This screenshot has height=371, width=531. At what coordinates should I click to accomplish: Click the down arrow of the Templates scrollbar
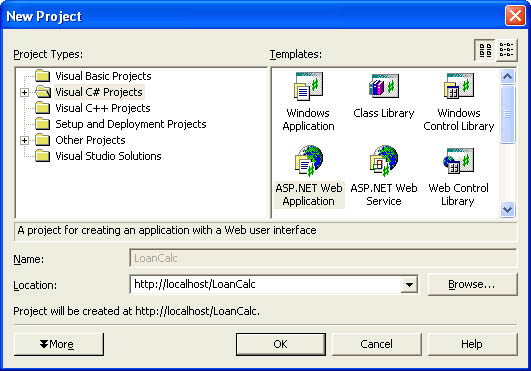pos(507,210)
